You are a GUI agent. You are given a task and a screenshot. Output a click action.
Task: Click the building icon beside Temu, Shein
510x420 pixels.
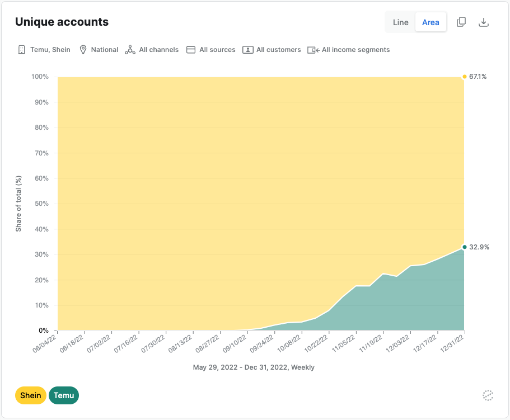click(22, 50)
